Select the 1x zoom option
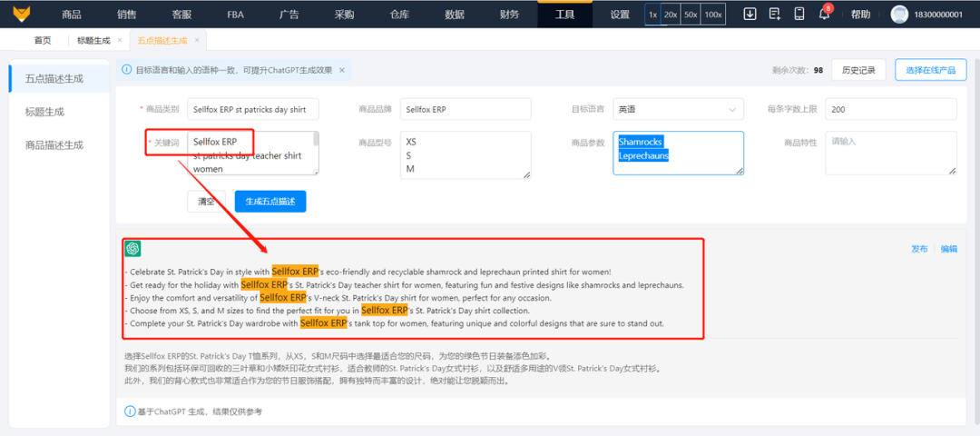This screenshot has width=980, height=436. (652, 15)
